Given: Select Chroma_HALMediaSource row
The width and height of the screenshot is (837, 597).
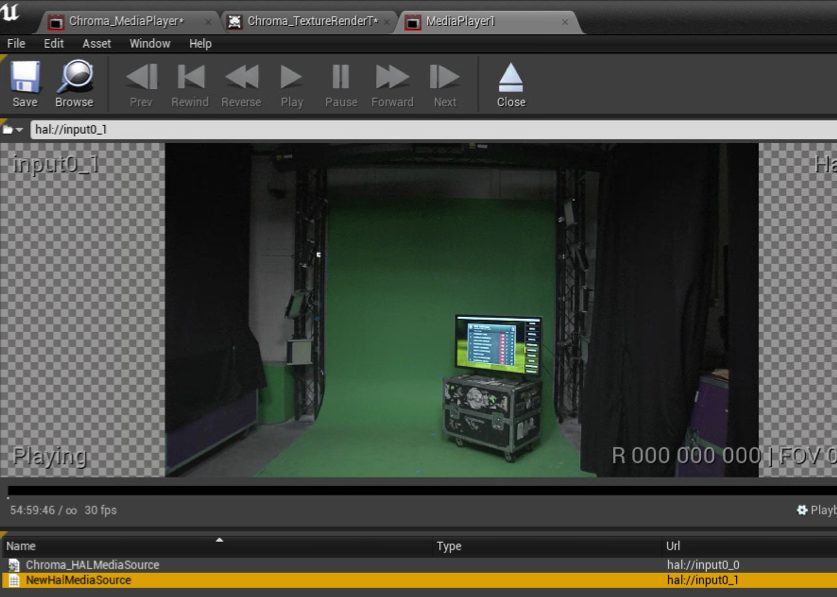Looking at the screenshot, I should 420,565.
